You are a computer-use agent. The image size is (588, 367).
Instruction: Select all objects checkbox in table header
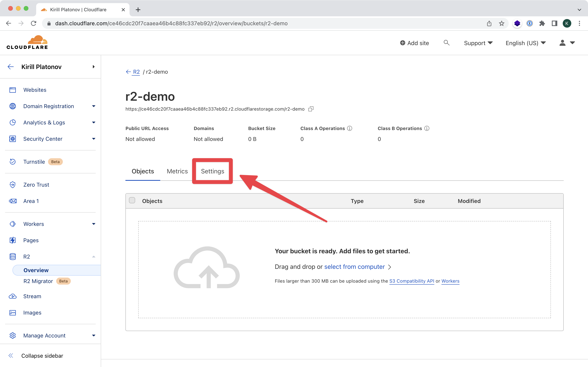(132, 200)
